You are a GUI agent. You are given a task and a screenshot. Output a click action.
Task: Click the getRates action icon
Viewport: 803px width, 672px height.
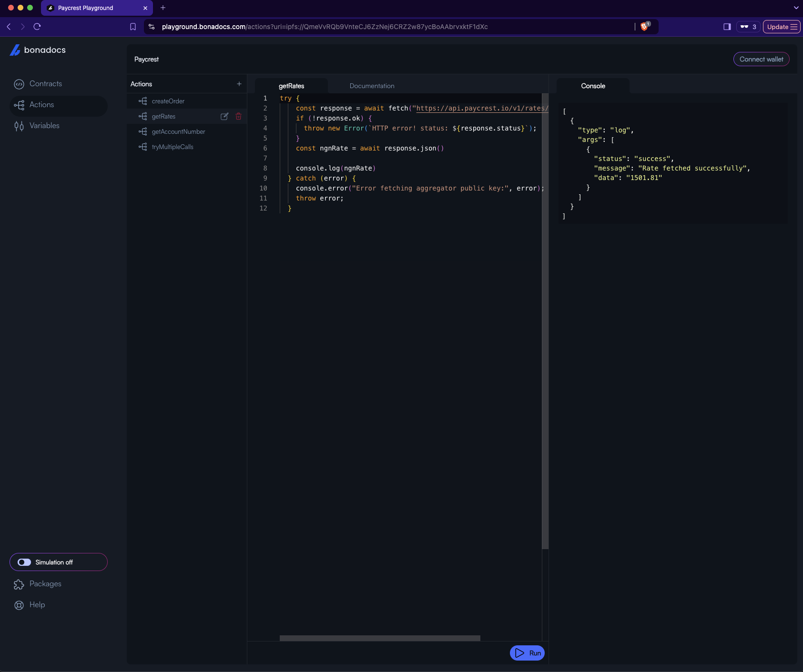143,116
